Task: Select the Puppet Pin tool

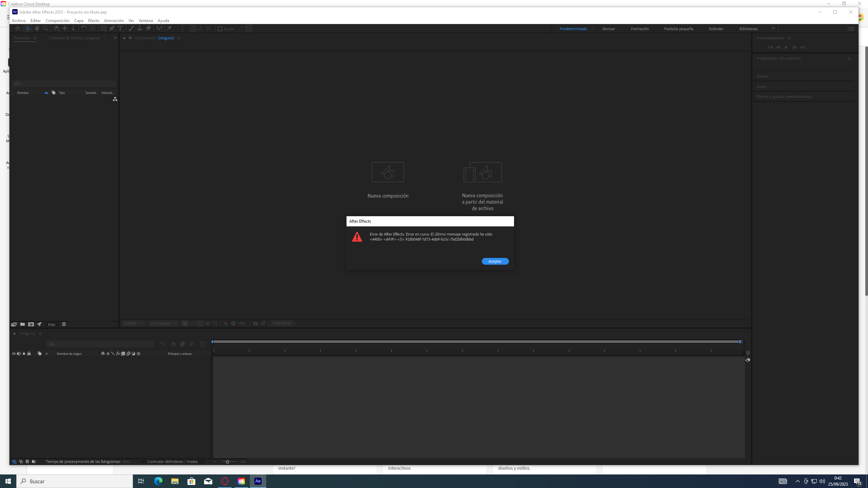Action: tap(170, 28)
